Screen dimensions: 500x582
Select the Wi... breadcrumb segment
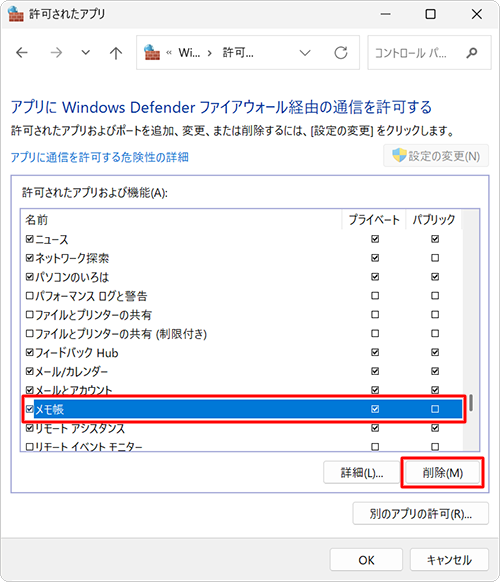point(189,53)
